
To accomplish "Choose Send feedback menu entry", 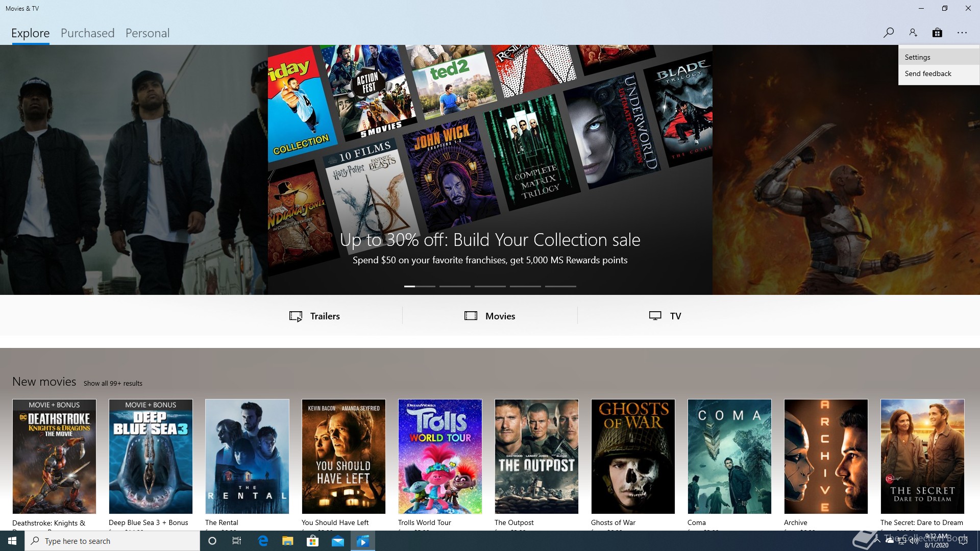I will (939, 73).
